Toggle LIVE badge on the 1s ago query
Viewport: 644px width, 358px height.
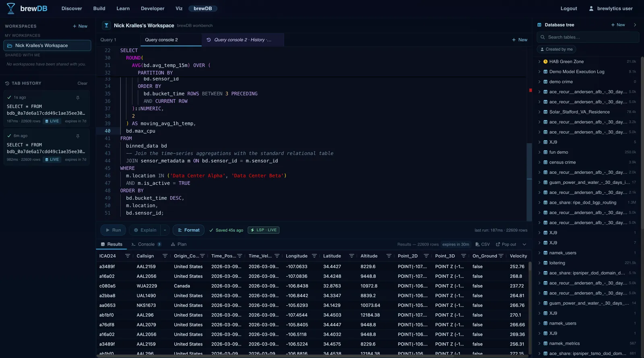point(52,121)
